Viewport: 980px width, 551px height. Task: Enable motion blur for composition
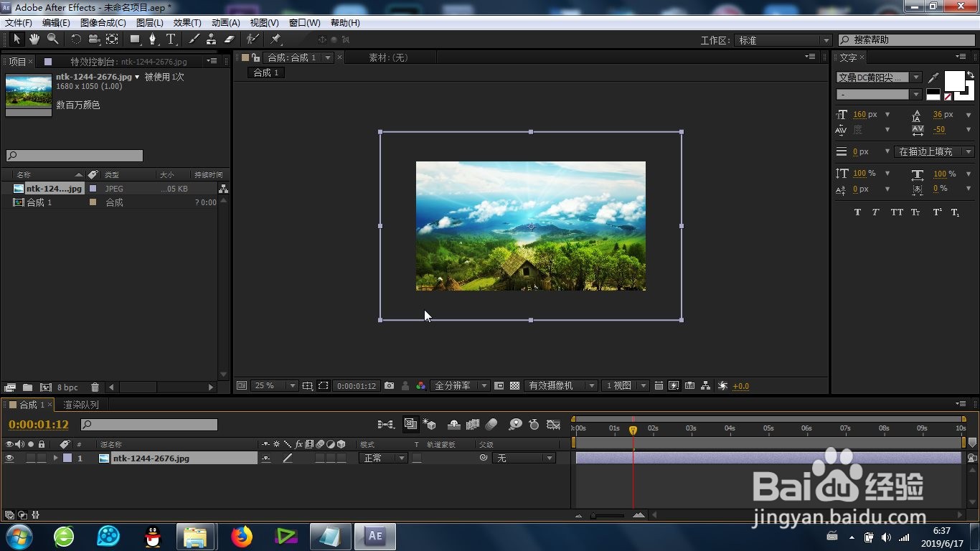[491, 425]
